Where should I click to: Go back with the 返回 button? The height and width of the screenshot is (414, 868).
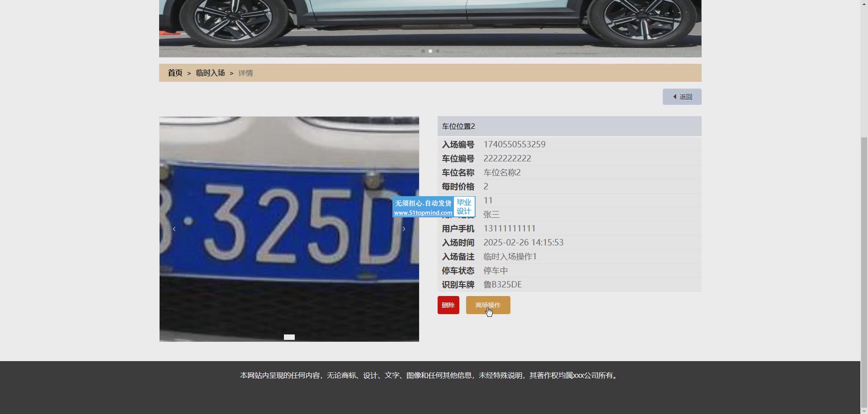(x=682, y=97)
